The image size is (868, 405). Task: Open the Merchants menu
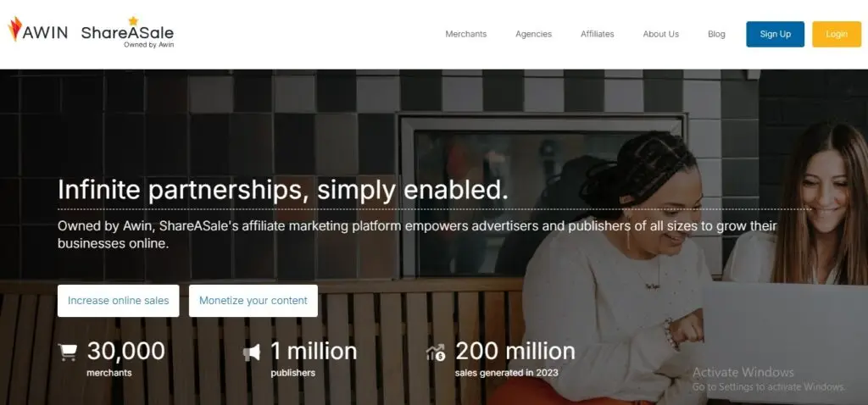coord(466,34)
